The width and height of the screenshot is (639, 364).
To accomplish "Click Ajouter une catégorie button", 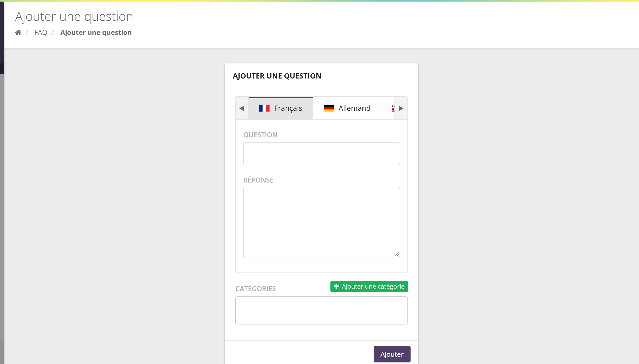I will coord(369,287).
